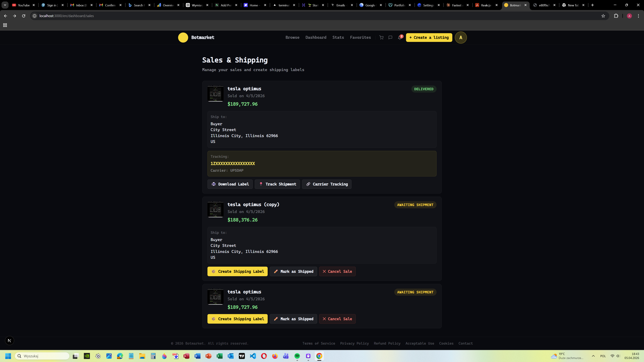Open Spotify from the taskbar

point(297,356)
